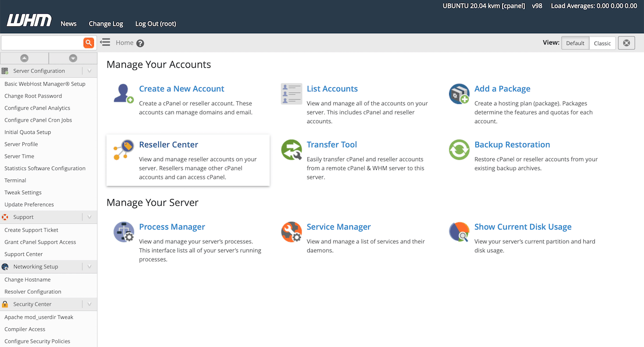Image resolution: width=644 pixels, height=347 pixels.
Task: Toggle the sidebar menu collapse icon
Action: click(x=105, y=43)
